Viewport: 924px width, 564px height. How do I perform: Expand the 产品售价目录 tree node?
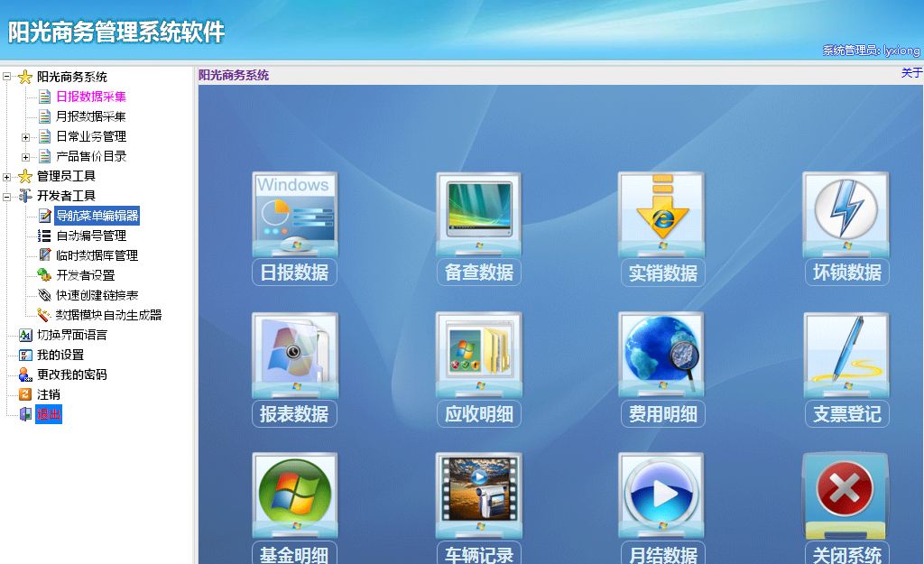(25, 157)
